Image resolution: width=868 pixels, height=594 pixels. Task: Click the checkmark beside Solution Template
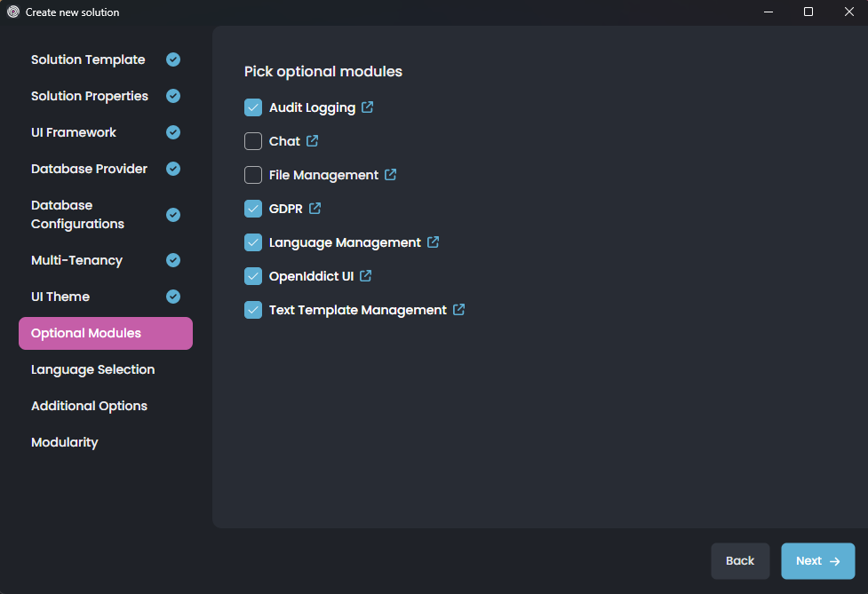point(172,59)
